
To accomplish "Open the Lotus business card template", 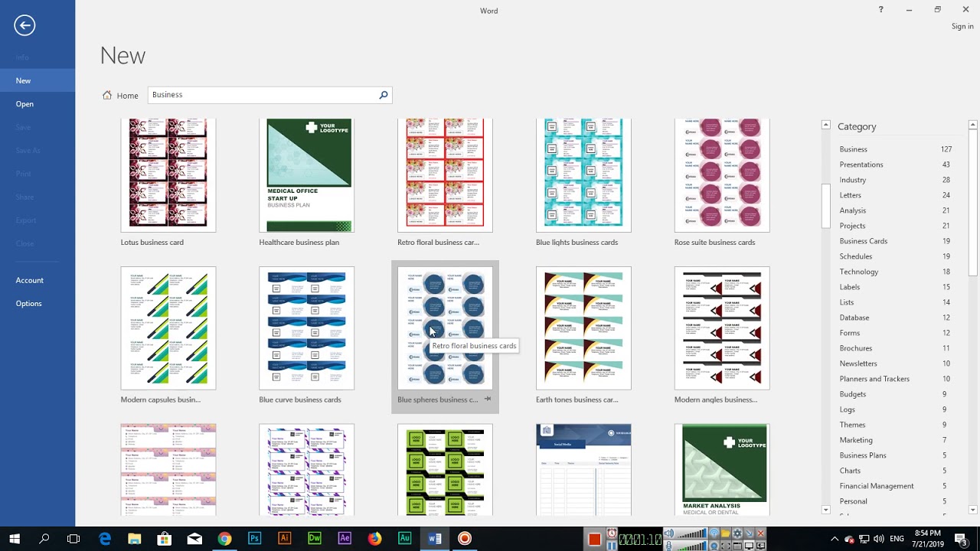I will tap(168, 175).
